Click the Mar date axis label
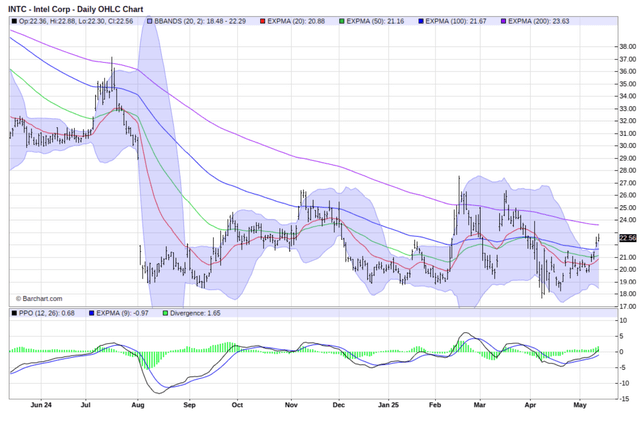Screen dimensions: 640x427 point(480,405)
